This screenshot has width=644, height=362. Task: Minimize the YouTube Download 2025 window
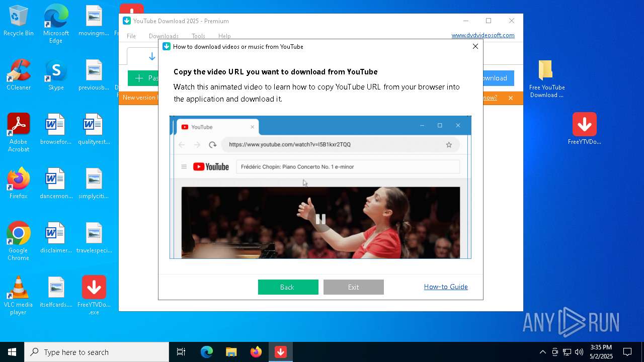[465, 21]
